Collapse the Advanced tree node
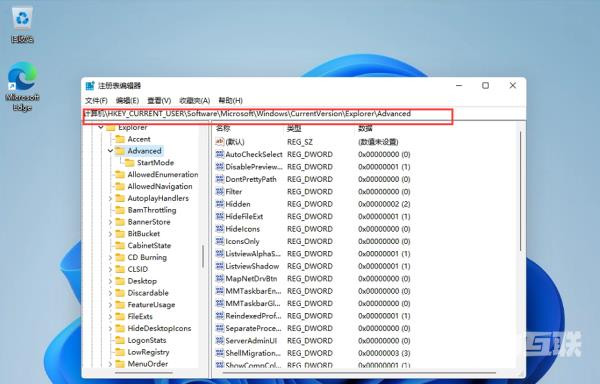The image size is (600, 384). 110,151
